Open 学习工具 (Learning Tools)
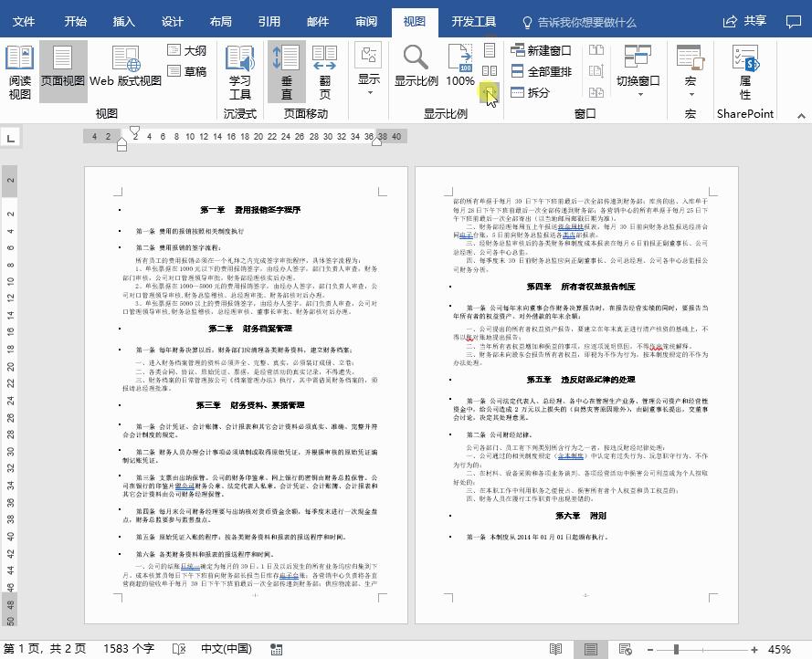 (x=239, y=68)
